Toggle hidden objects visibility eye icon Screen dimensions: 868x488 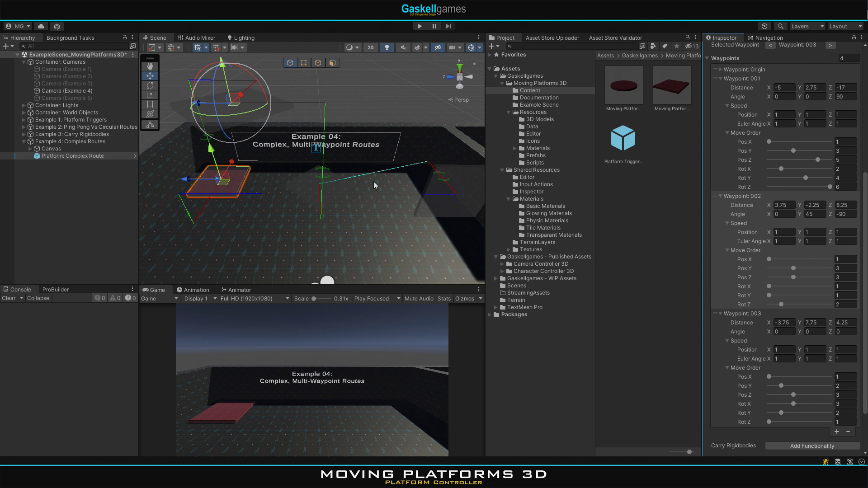pos(438,47)
